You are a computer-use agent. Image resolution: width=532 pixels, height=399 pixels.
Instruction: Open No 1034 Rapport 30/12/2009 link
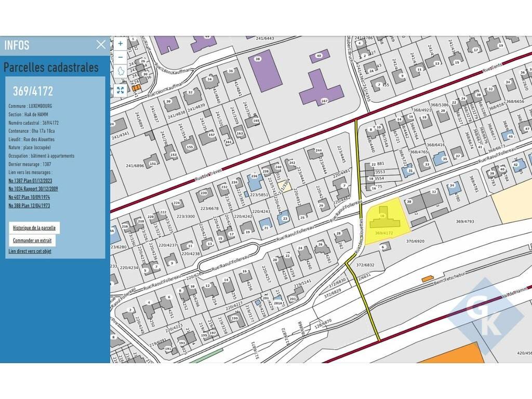(x=33, y=189)
